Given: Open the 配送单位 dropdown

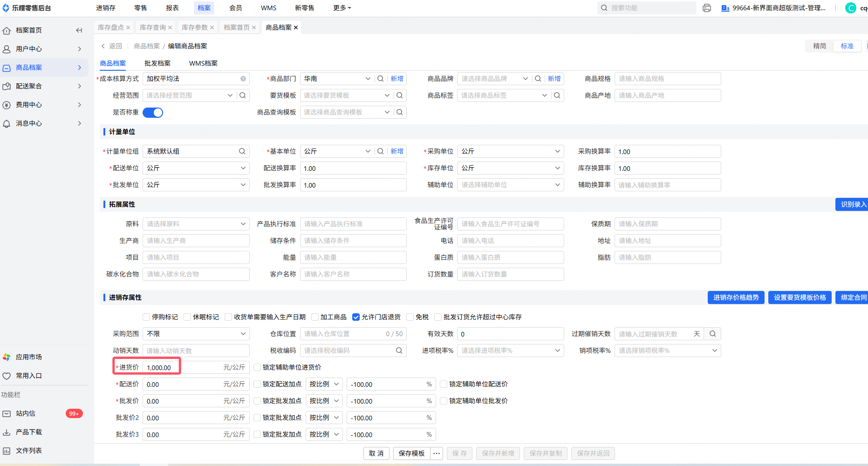Looking at the screenshot, I should click(196, 168).
